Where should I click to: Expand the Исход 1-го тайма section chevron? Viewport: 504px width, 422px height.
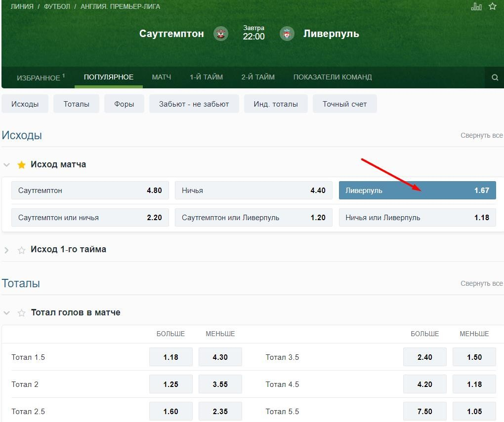pos(6,250)
